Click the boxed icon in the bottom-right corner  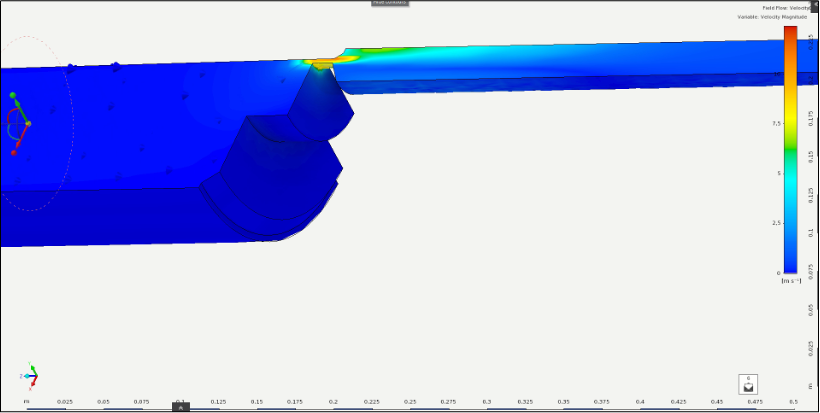tap(749, 384)
